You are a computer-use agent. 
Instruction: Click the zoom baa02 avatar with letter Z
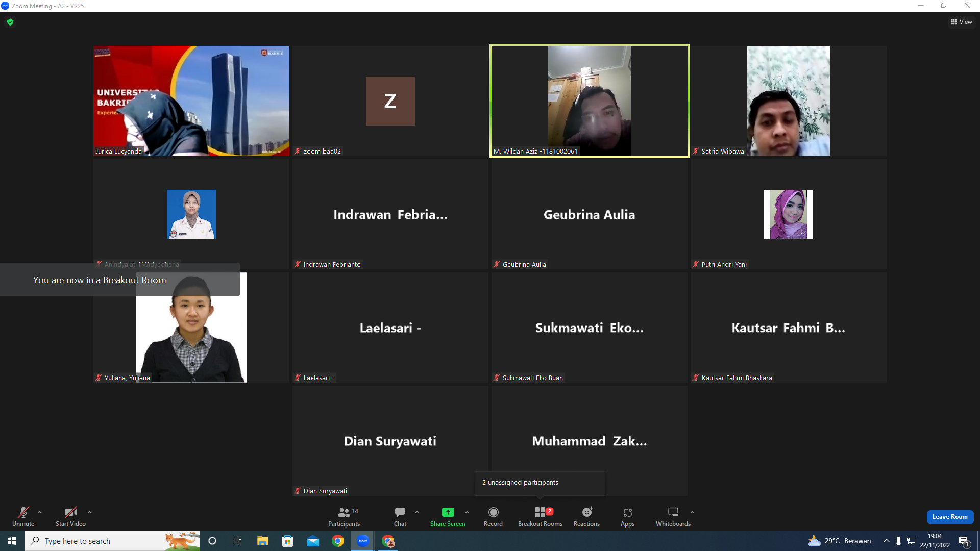pyautogui.click(x=390, y=101)
